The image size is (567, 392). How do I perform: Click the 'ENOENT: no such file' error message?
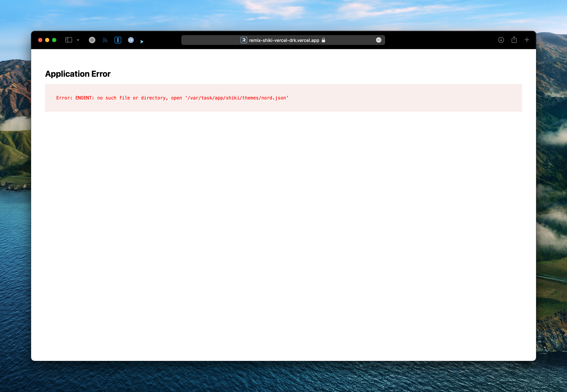172,98
